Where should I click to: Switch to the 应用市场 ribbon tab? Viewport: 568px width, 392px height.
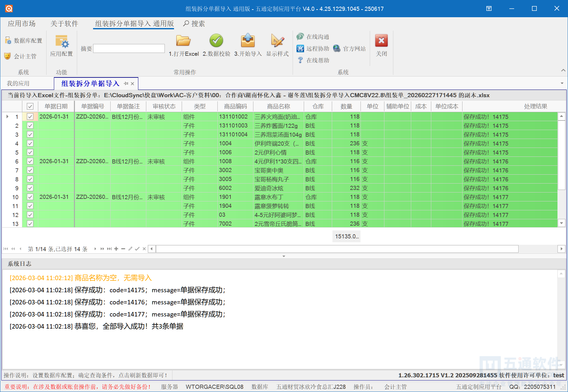tap(22, 24)
